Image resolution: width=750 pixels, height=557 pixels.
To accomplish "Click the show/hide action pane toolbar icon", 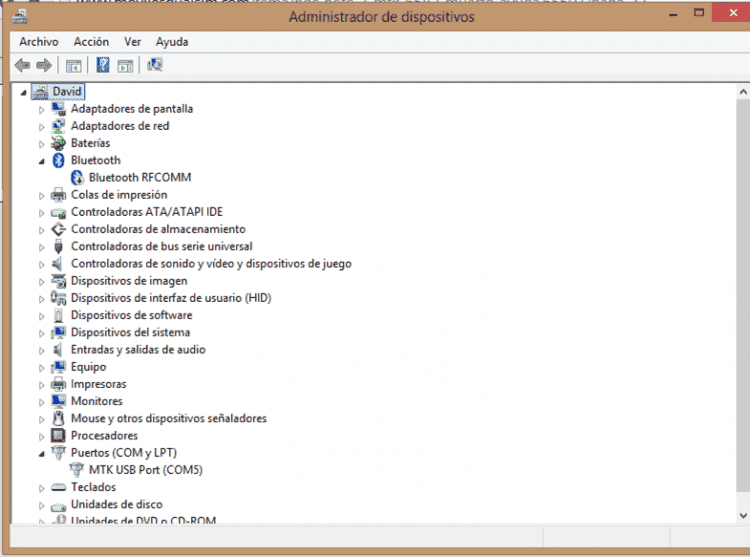I will [125, 66].
